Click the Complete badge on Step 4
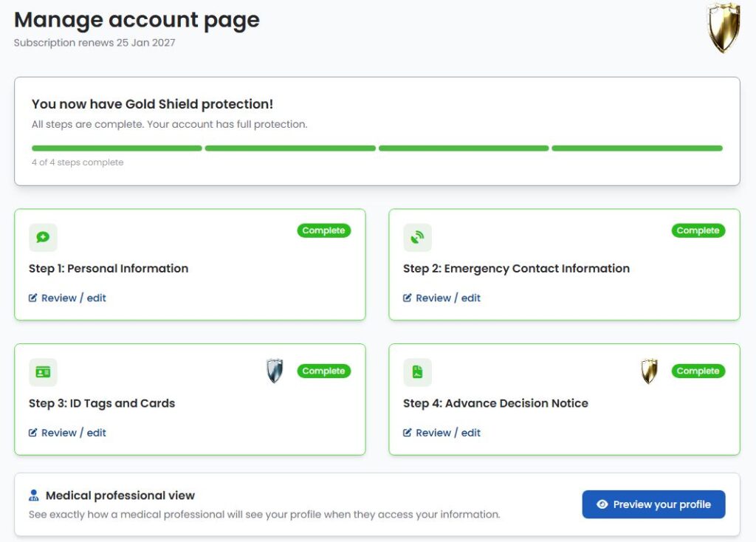The width and height of the screenshot is (756, 542). point(698,371)
